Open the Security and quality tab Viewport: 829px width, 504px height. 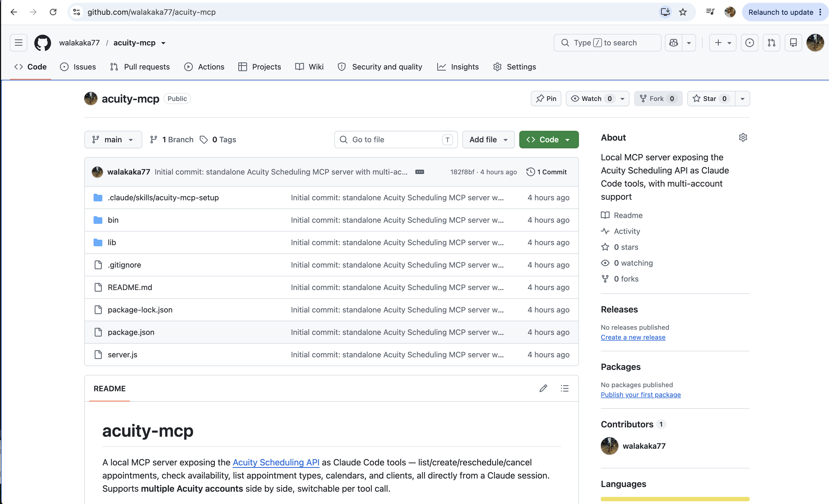380,67
